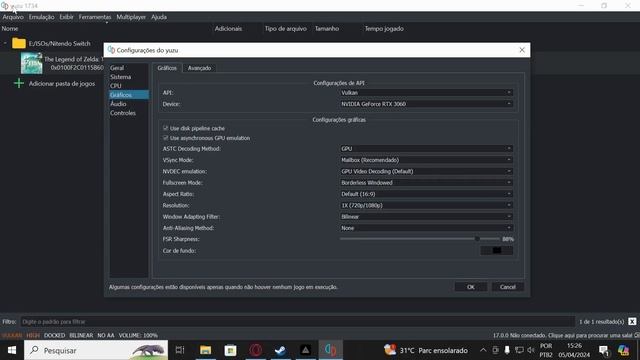The width and height of the screenshot is (640, 360).
Task: Toggle the NO AA status button
Action: pos(106,335)
